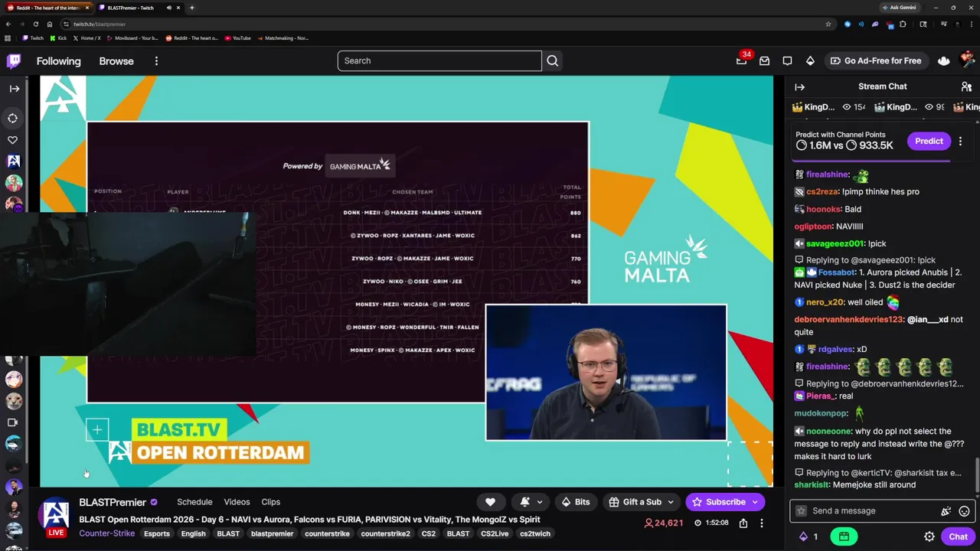Screen dimensions: 980x551
Task: Open the Following page
Action: pyautogui.click(x=58, y=61)
